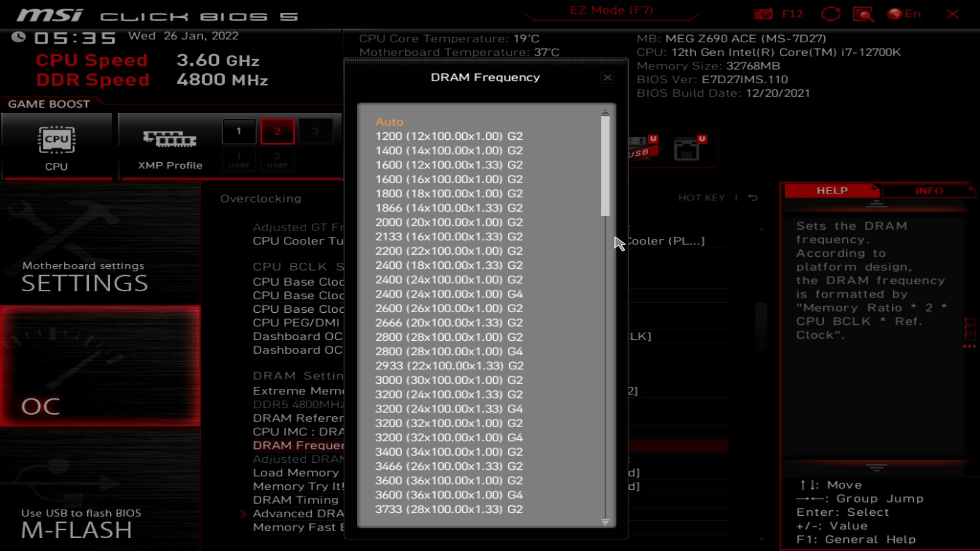This screenshot has width=980, height=551.
Task: Open the EZ Mode (F7) icon
Action: [x=610, y=10]
